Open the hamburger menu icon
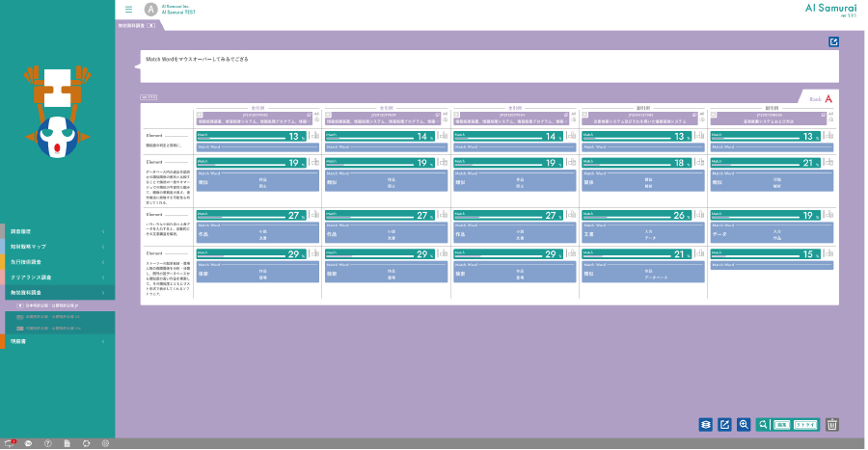868x450 pixels. [128, 10]
